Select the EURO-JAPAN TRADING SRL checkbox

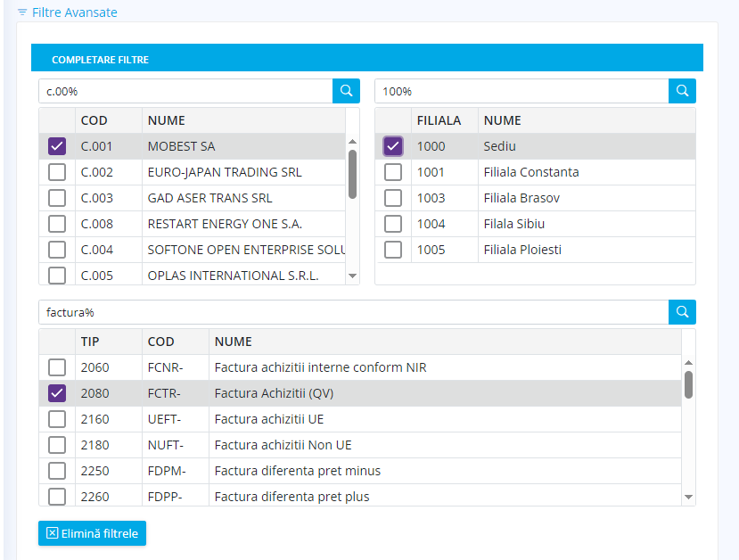coord(57,172)
